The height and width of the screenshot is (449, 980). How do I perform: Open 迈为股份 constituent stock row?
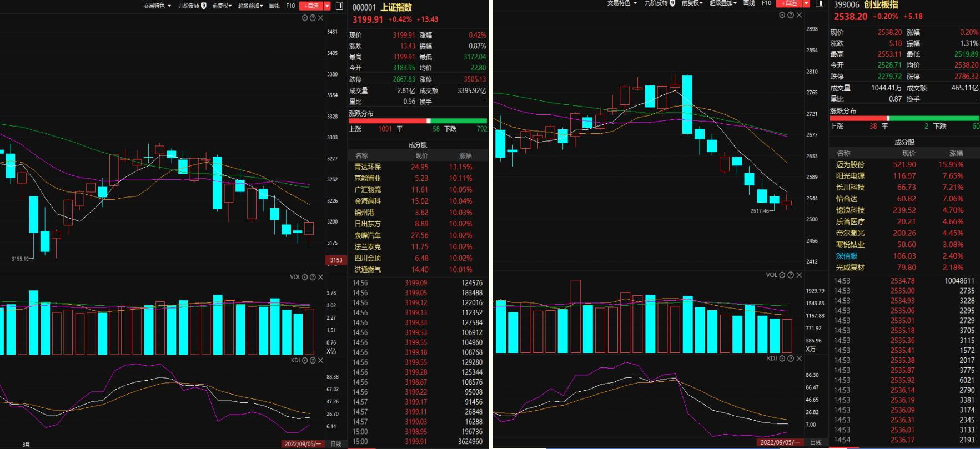[x=904, y=164]
